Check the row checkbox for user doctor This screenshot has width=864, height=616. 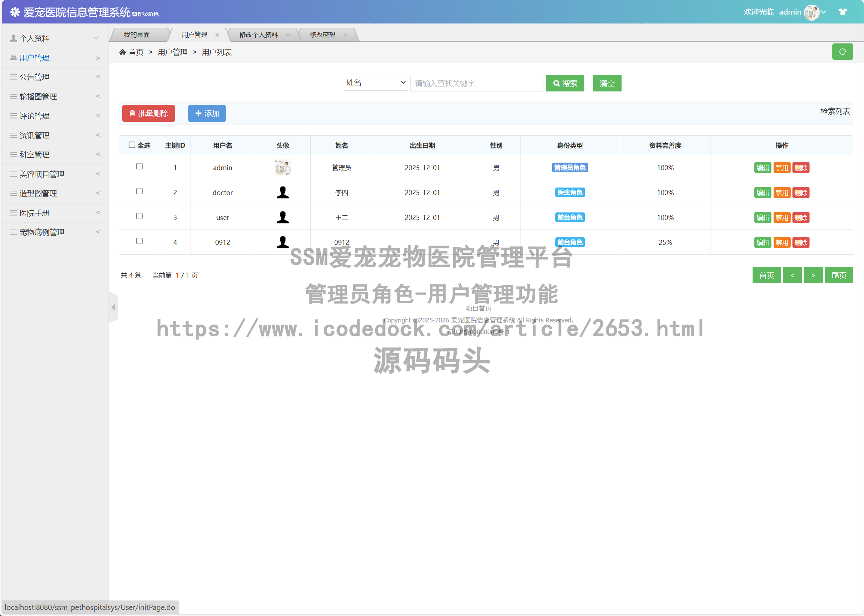click(x=140, y=191)
